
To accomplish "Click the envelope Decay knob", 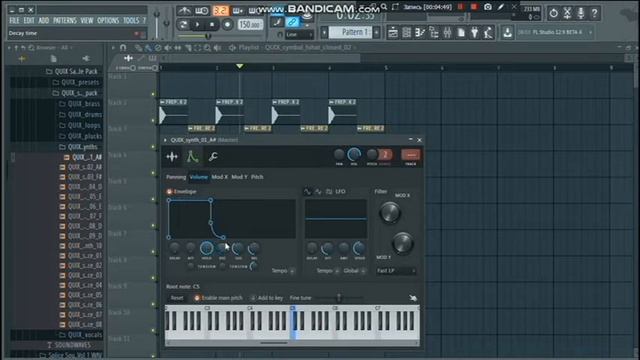I will pos(222,248).
